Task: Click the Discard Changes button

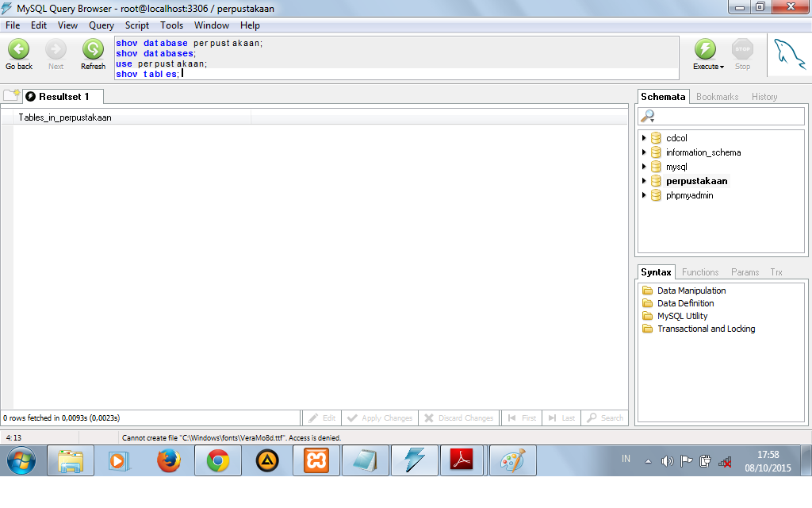Action: (459, 418)
